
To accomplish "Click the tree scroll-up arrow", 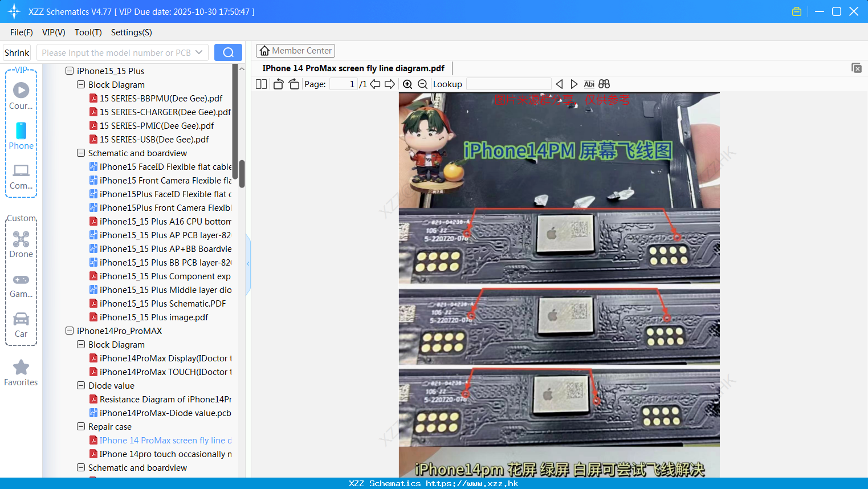I will tap(242, 69).
